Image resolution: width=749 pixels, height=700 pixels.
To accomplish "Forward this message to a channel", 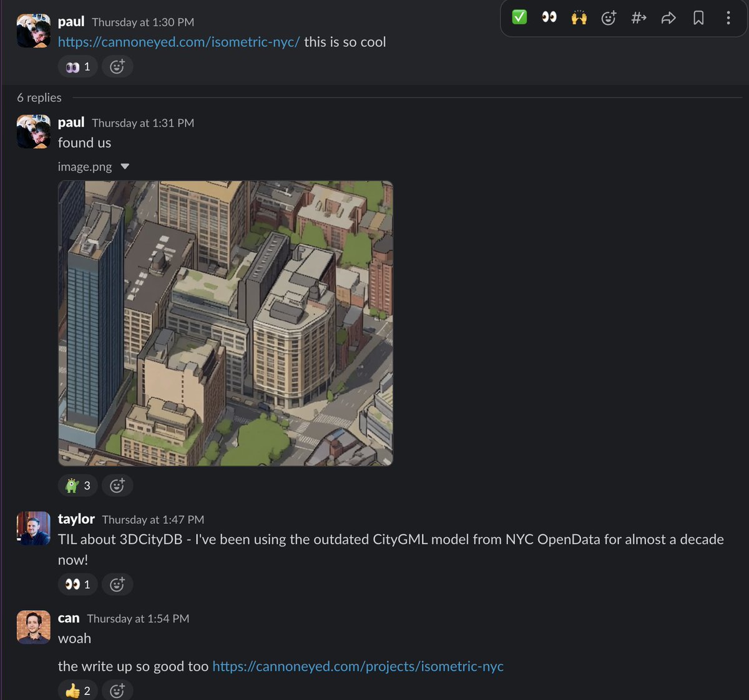I will (639, 17).
